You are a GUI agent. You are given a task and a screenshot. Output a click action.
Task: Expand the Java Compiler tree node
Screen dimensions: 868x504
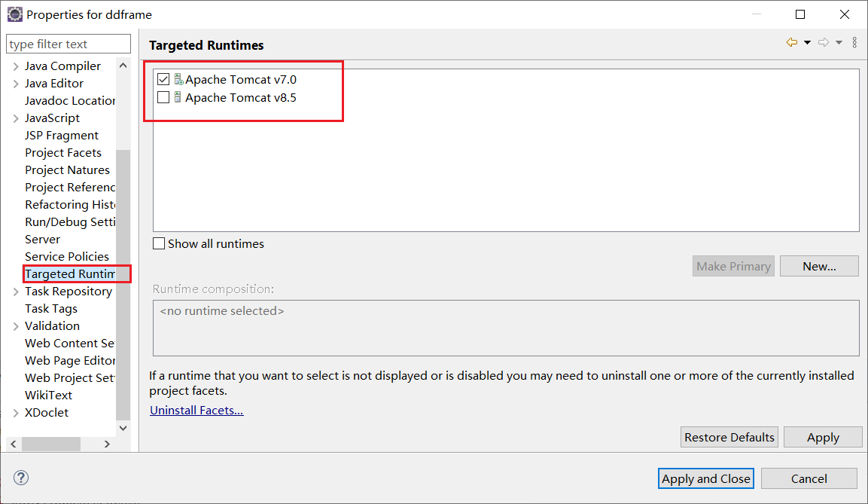coord(16,66)
